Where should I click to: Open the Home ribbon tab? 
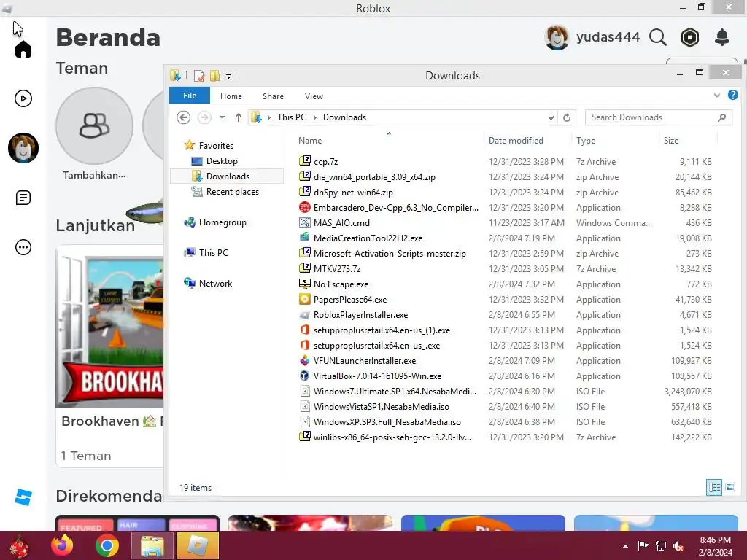point(231,96)
